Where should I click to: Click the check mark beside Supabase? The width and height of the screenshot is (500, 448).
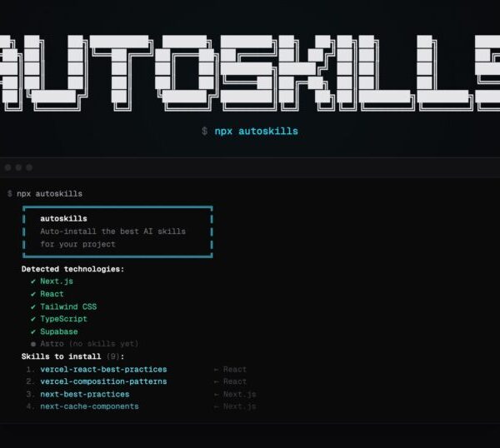(33, 332)
